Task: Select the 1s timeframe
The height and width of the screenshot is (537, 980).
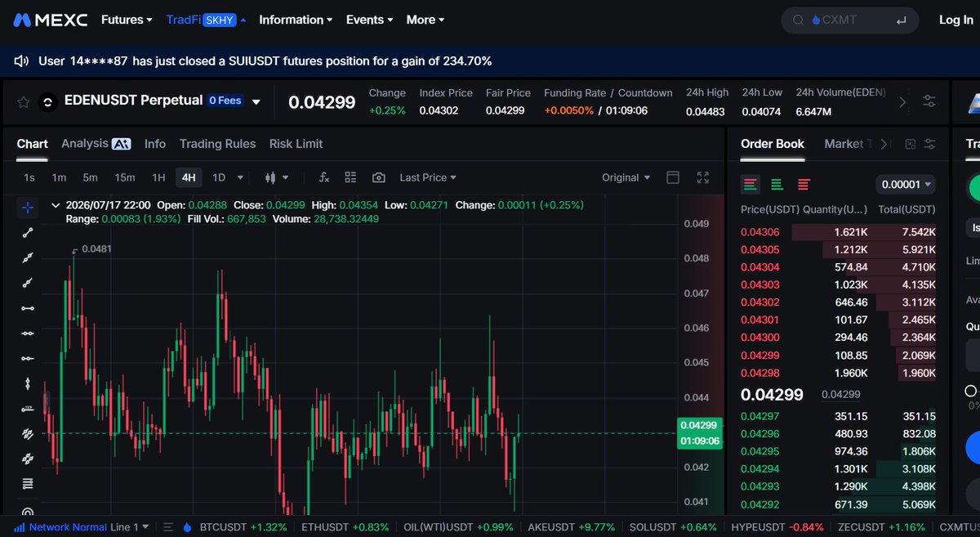Action: pos(29,177)
